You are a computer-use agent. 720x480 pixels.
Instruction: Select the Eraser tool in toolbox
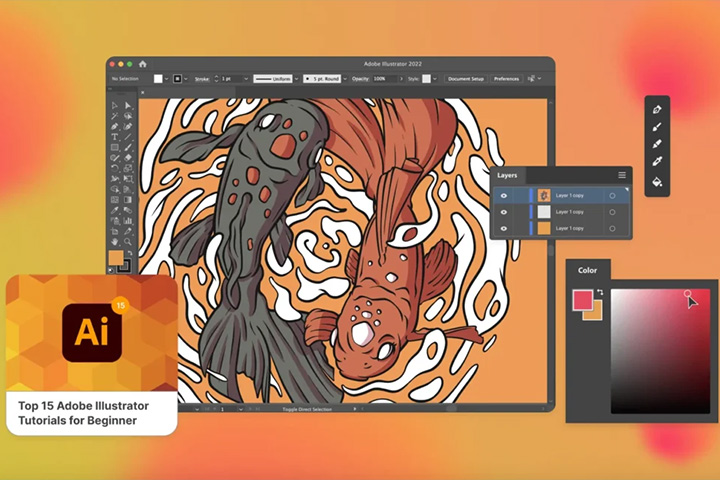(128, 158)
